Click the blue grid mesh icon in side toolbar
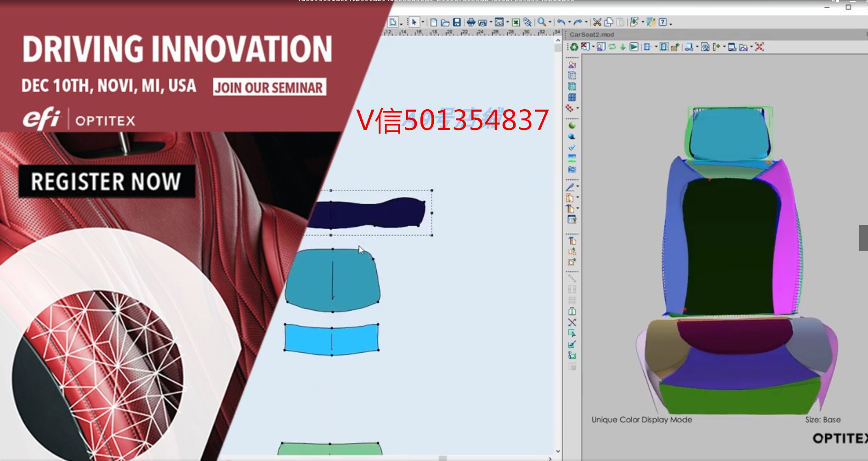This screenshot has height=461, width=868. pyautogui.click(x=572, y=97)
